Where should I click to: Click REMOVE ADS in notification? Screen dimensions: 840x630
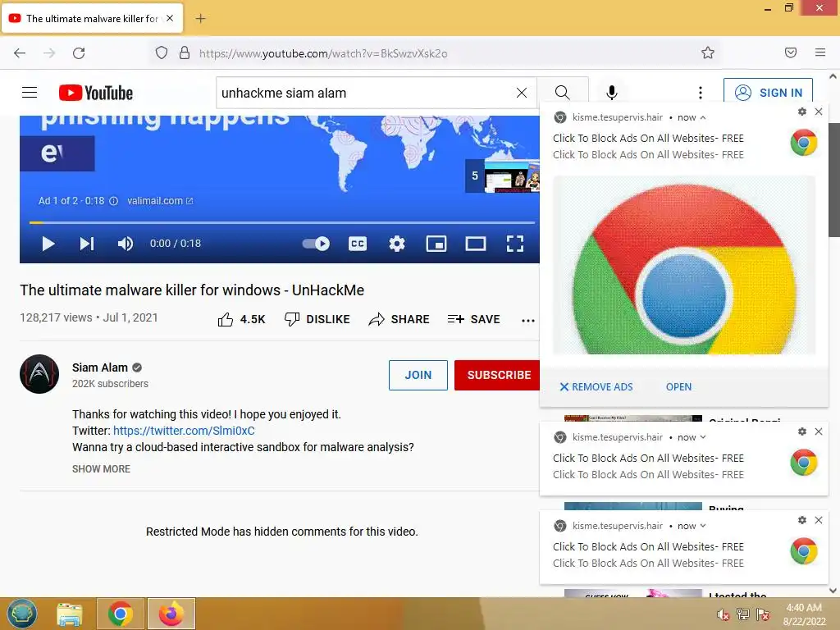coord(596,387)
